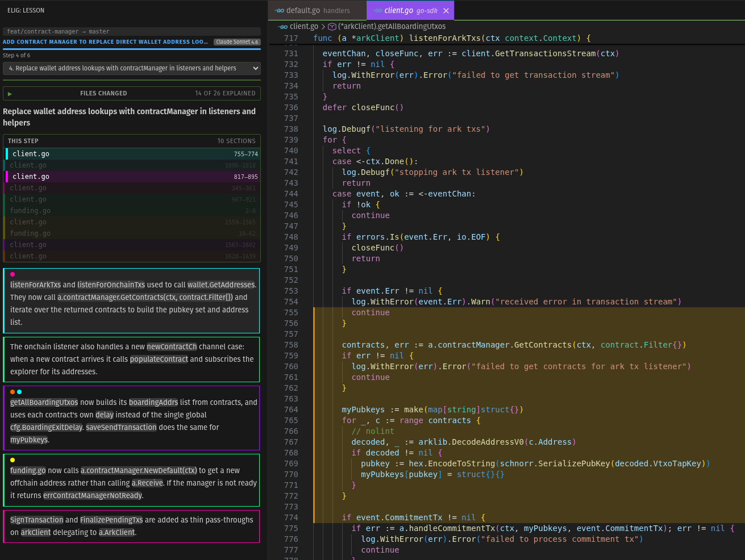The width and height of the screenshot is (745, 560).
Task: Click errContractManagerNotReady in the funding.go card
Action: (x=93, y=495)
